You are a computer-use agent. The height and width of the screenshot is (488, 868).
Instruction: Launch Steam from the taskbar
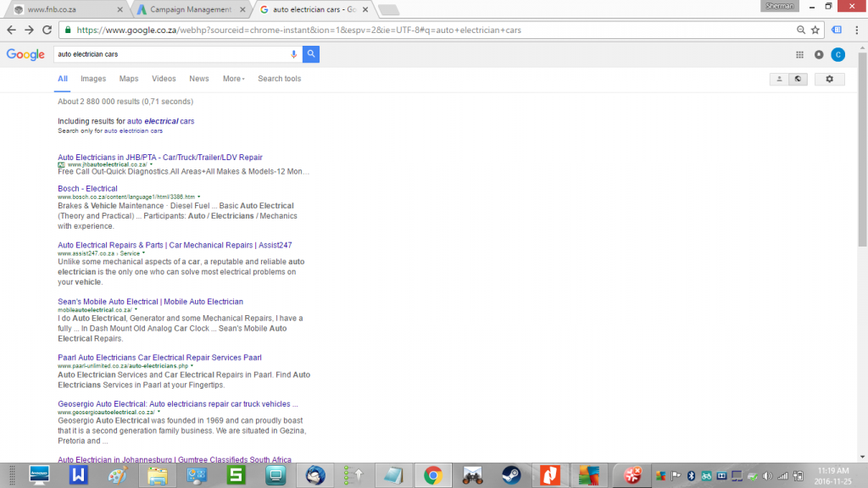pos(511,475)
